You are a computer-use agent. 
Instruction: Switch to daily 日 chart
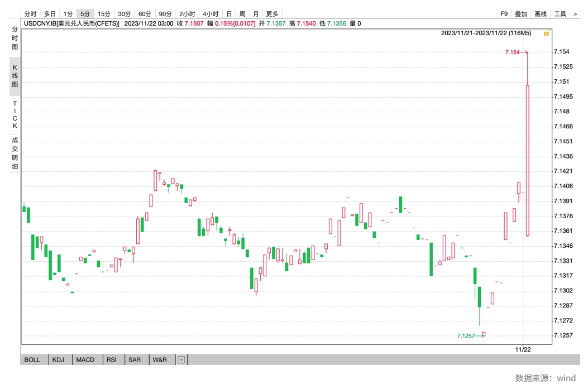229,14
